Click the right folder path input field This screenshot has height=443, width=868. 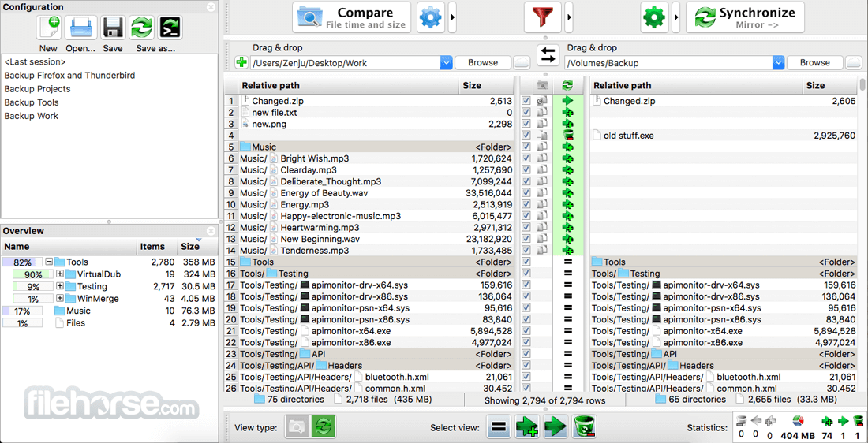click(x=668, y=63)
